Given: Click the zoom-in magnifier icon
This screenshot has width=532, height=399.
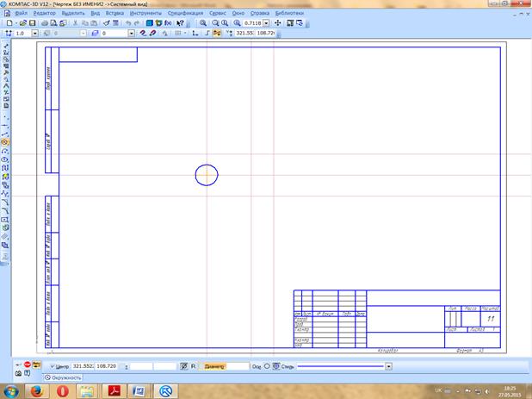Looking at the screenshot, I should (x=204, y=23).
